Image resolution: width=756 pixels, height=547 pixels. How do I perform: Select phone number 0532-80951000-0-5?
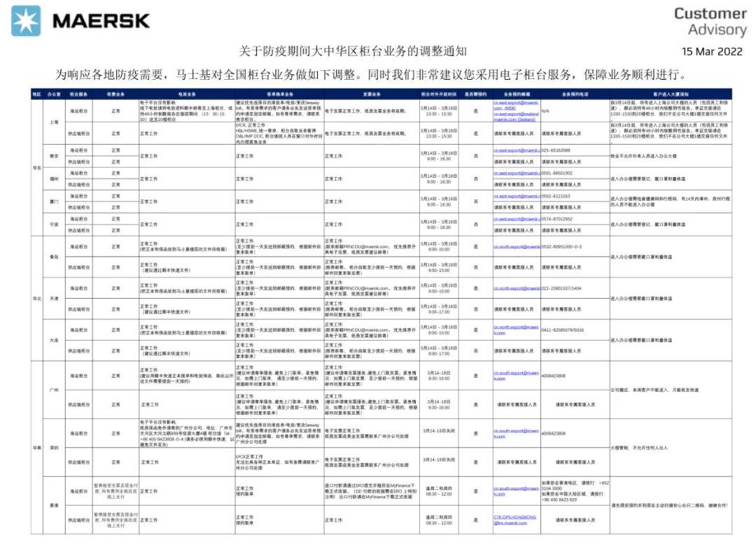pyautogui.click(x=561, y=247)
